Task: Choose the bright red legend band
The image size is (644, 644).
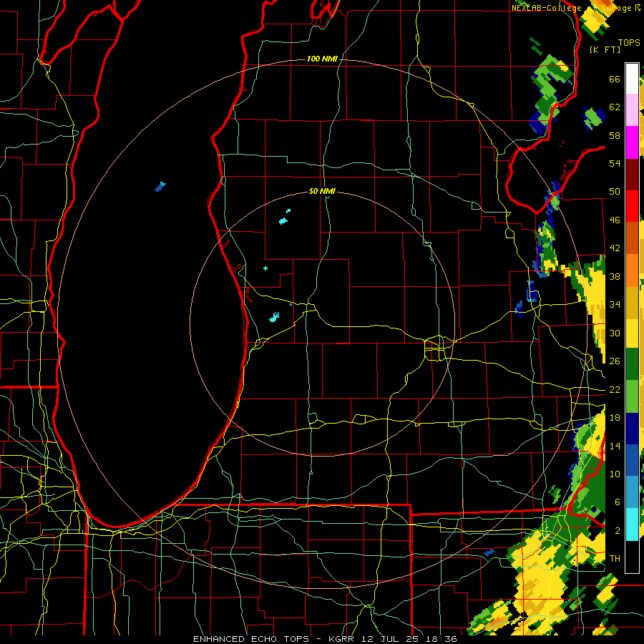Action: tap(632, 206)
